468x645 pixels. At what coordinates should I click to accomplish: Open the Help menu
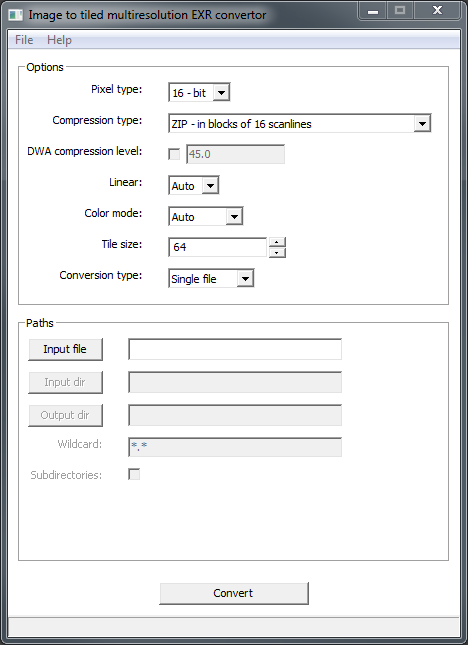pos(59,40)
